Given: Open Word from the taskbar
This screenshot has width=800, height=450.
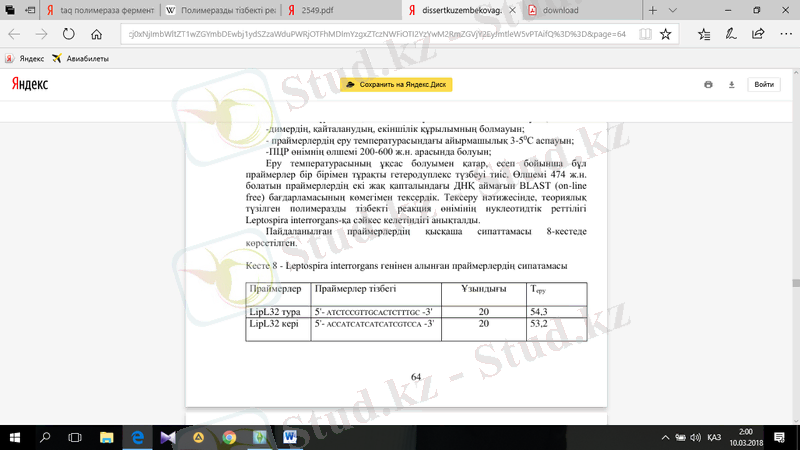Looking at the screenshot, I should point(290,437).
